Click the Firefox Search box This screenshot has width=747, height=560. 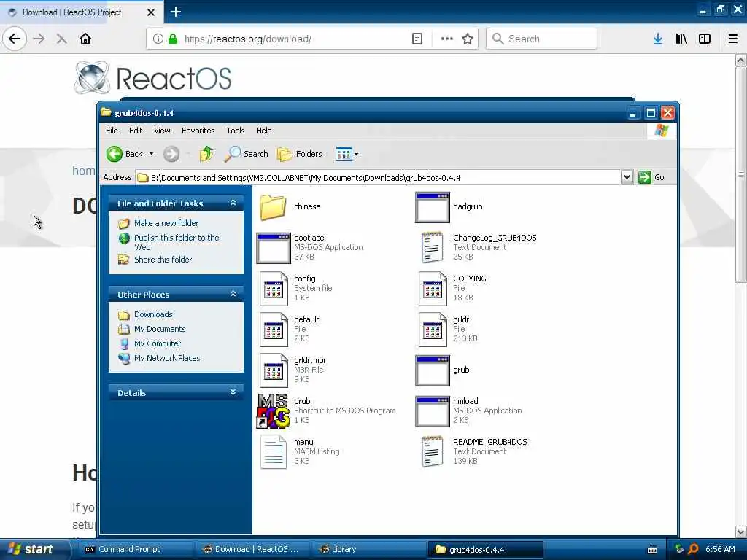(541, 39)
